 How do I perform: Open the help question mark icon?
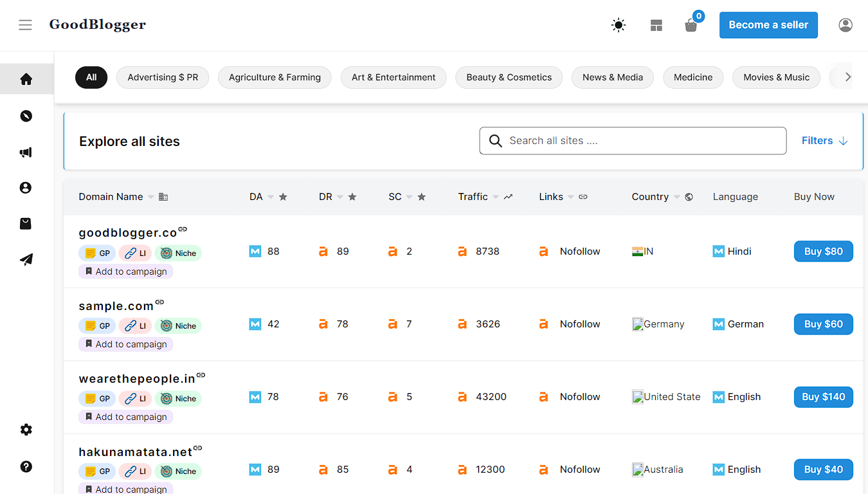click(26, 466)
